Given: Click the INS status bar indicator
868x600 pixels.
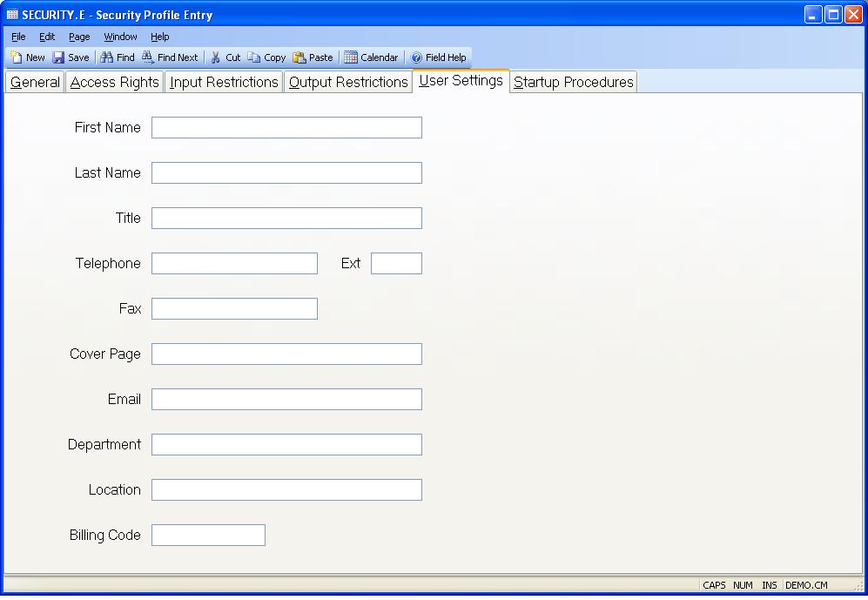Looking at the screenshot, I should click(x=770, y=585).
